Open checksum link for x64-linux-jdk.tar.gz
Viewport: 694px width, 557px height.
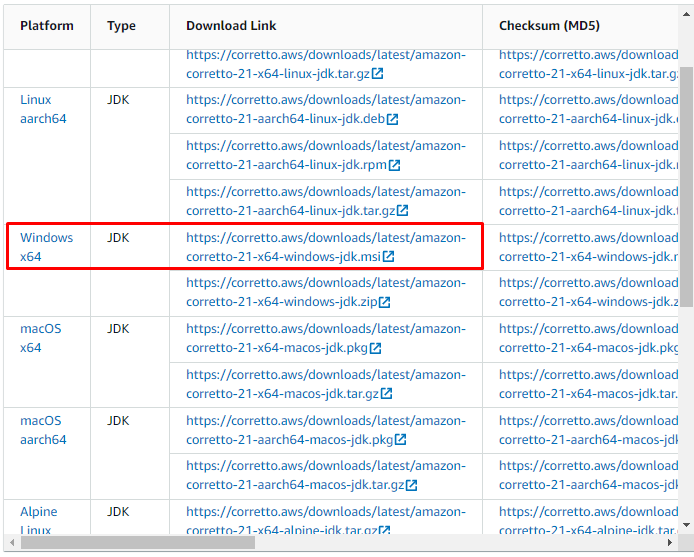pos(588,64)
